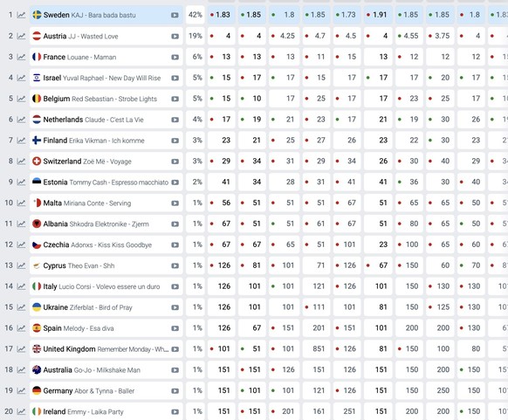The width and height of the screenshot is (508, 420).
Task: Open the trend chart icon for Sweden
Action: click(x=21, y=15)
